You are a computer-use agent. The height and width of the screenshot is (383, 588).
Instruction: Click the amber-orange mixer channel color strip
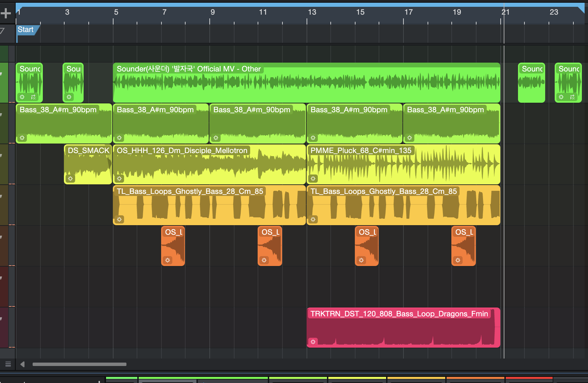tap(416, 378)
